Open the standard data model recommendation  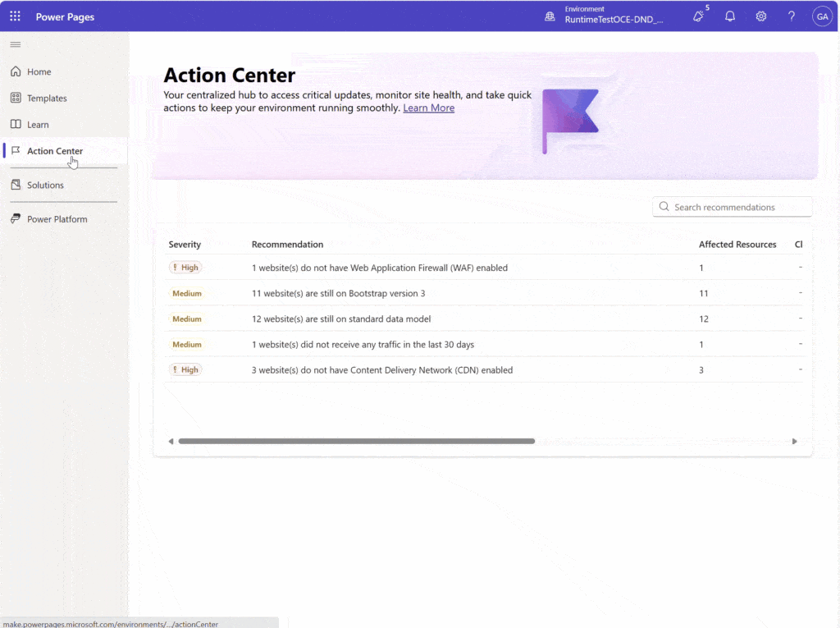coord(341,319)
